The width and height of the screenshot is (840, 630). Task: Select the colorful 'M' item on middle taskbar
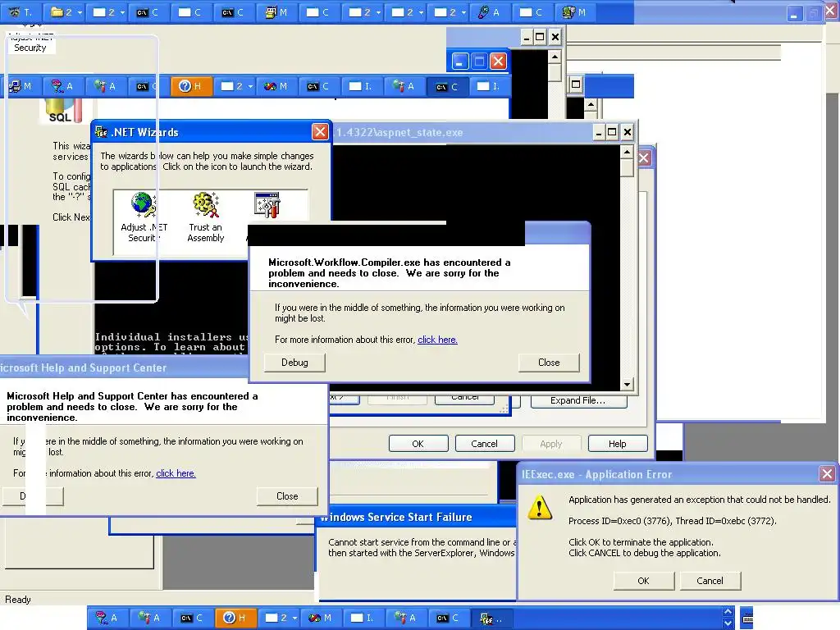pos(276,86)
